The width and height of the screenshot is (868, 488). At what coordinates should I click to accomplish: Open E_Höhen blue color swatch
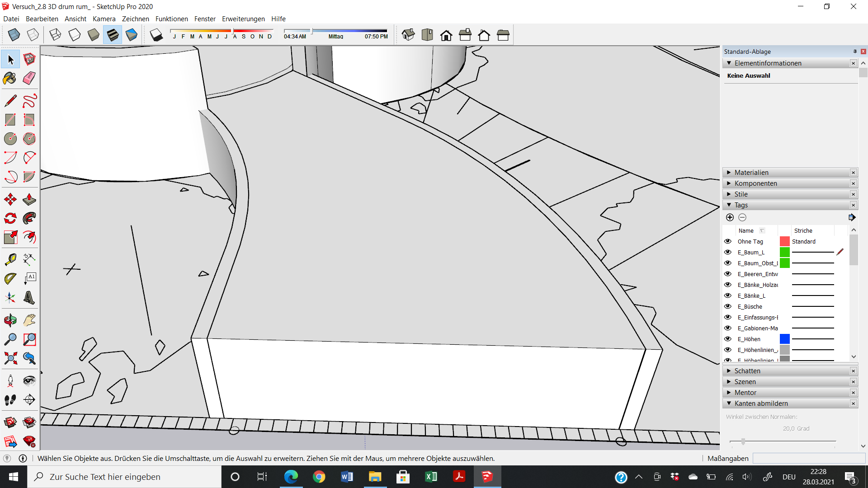coord(785,339)
